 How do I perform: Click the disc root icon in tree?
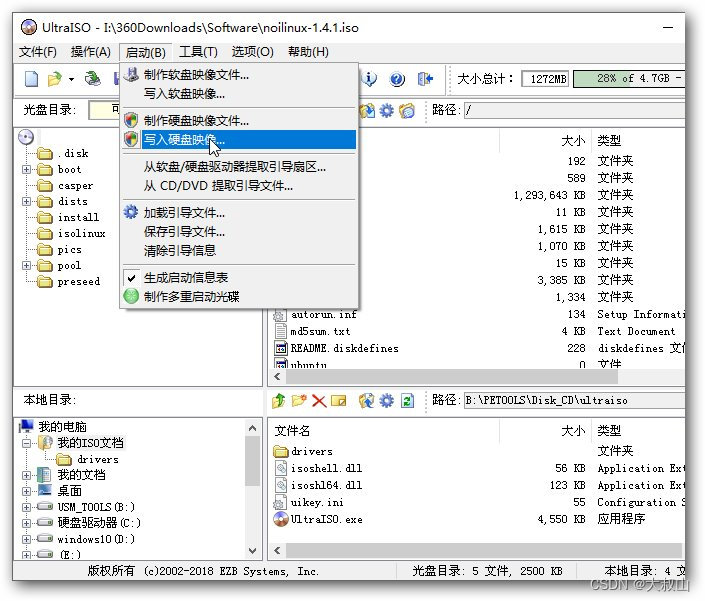click(26, 137)
